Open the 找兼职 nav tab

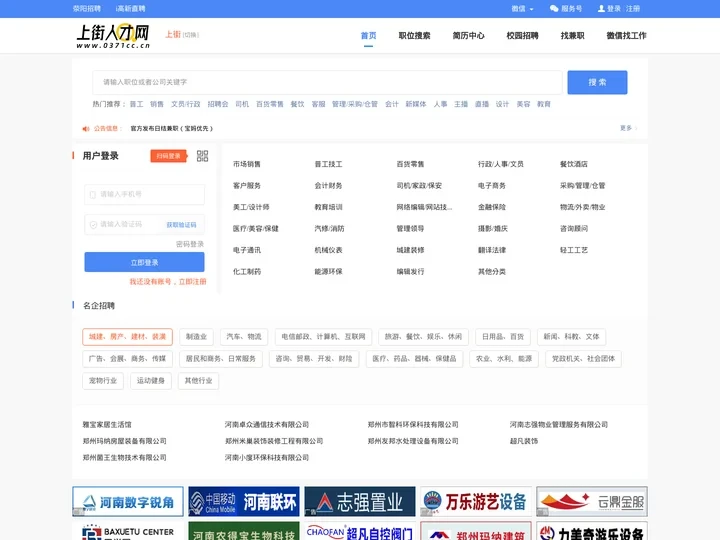tap(572, 35)
